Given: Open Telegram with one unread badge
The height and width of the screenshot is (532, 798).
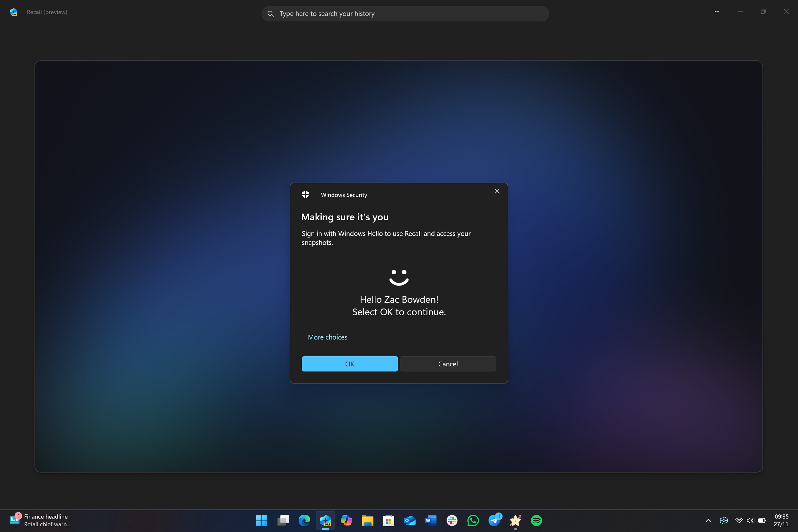Looking at the screenshot, I should click(494, 520).
